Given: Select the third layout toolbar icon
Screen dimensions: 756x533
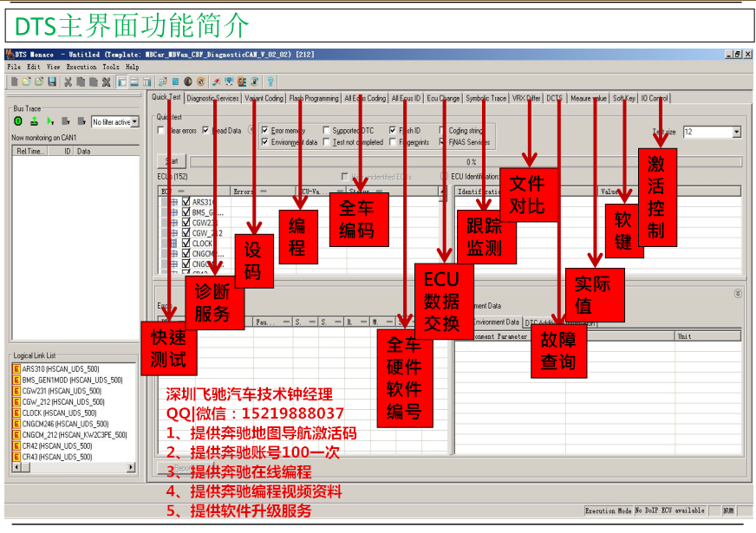Looking at the screenshot, I should click(x=147, y=82).
